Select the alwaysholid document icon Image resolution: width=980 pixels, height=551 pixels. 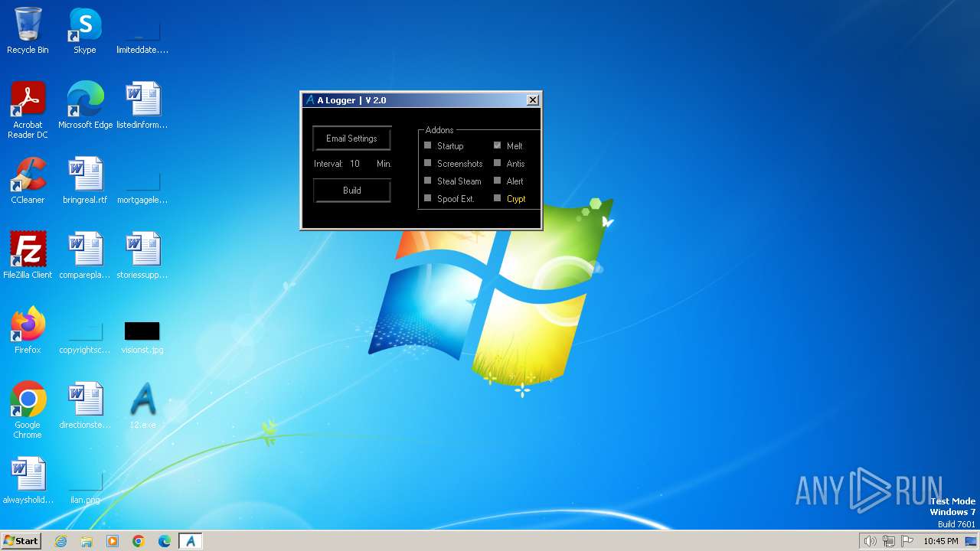(x=28, y=481)
